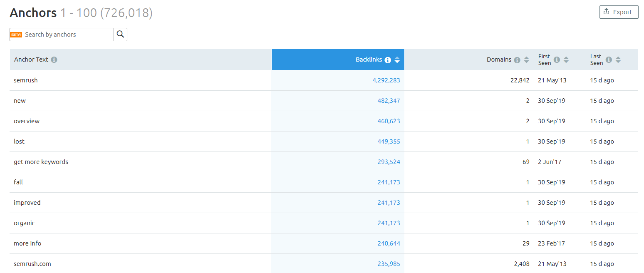
Task: Click info icon beside Domains header
Action: [517, 60]
